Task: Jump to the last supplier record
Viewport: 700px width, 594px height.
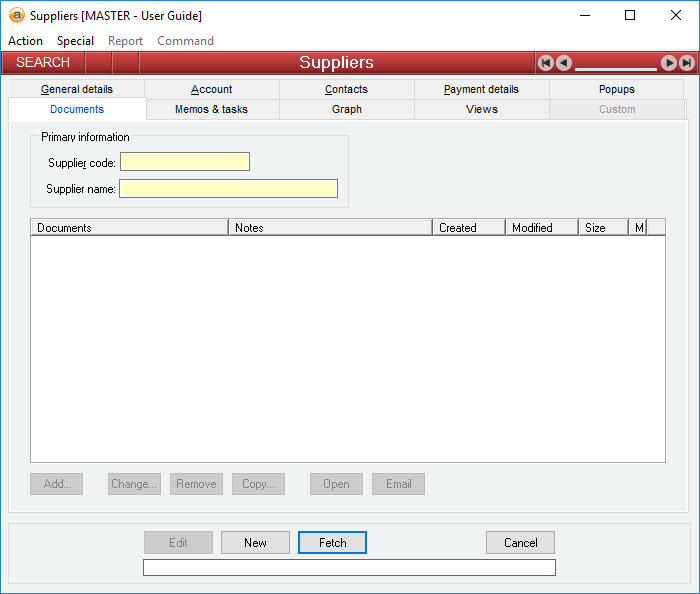Action: click(687, 63)
